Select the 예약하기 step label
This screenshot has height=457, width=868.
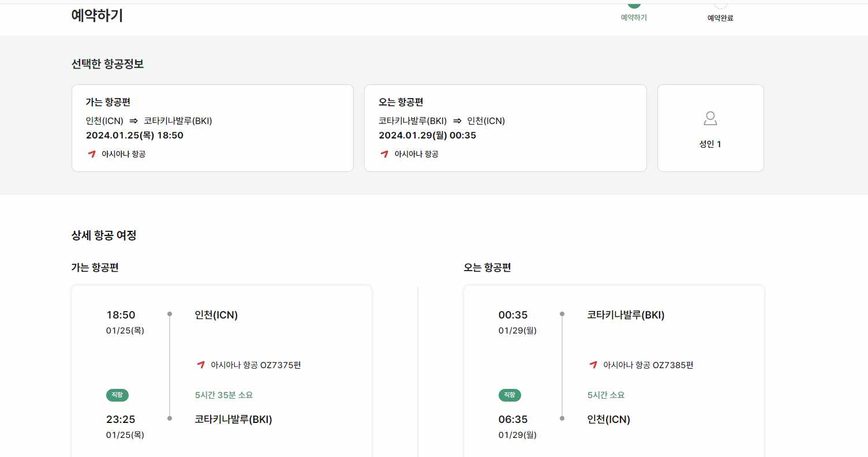click(633, 17)
